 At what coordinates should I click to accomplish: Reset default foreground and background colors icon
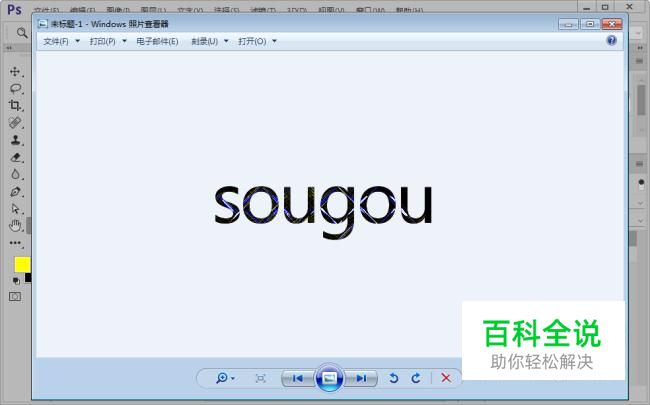[16, 281]
